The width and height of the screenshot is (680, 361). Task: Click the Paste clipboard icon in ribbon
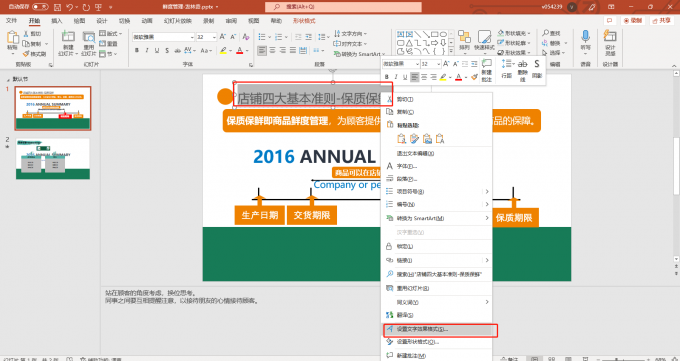[x=13, y=38]
